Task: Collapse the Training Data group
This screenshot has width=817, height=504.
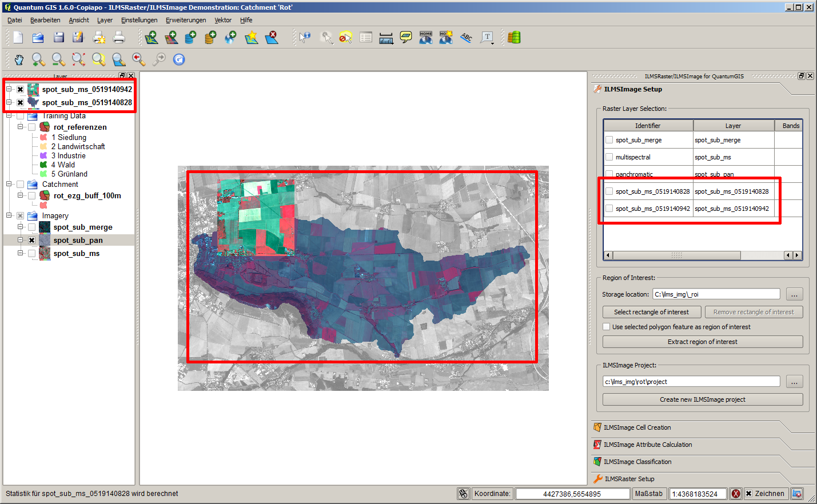Action: coord(9,115)
